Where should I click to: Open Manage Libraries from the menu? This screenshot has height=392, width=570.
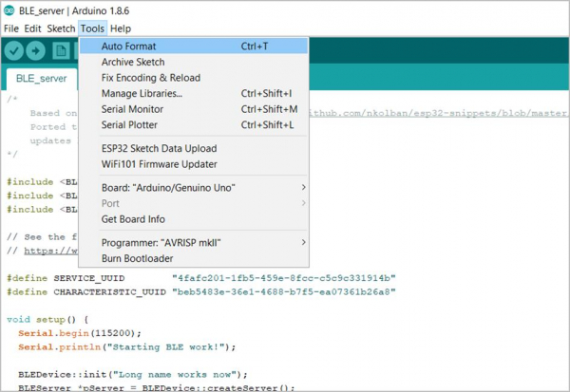click(142, 93)
